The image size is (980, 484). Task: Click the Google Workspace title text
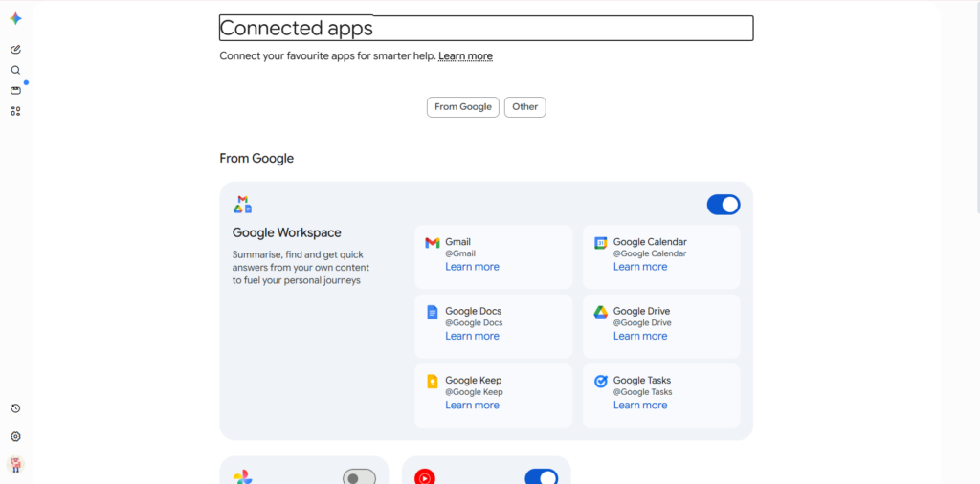point(287,233)
